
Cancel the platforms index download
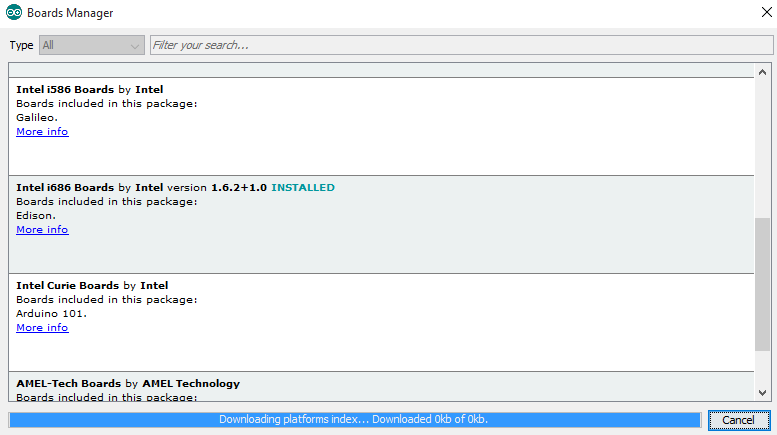[x=739, y=420]
